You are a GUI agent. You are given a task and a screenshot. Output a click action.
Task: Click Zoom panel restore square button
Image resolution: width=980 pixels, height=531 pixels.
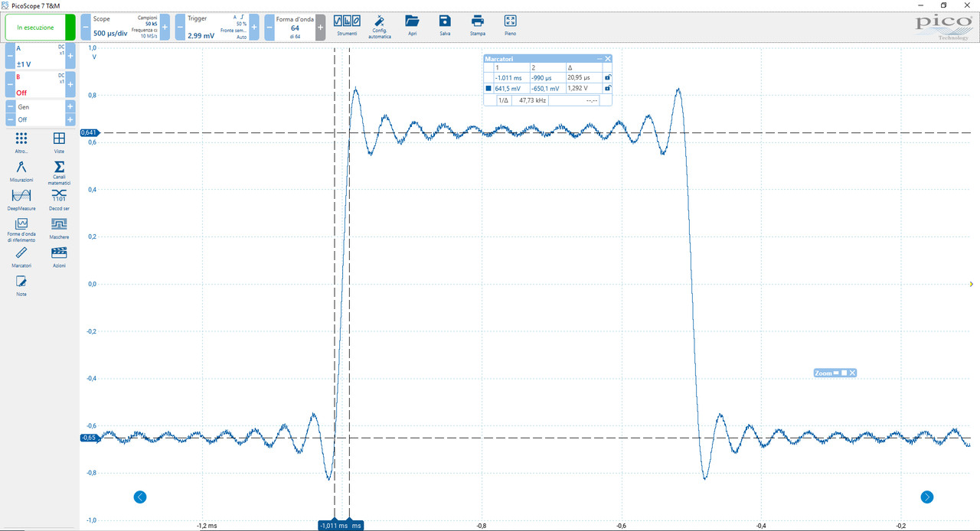[844, 373]
